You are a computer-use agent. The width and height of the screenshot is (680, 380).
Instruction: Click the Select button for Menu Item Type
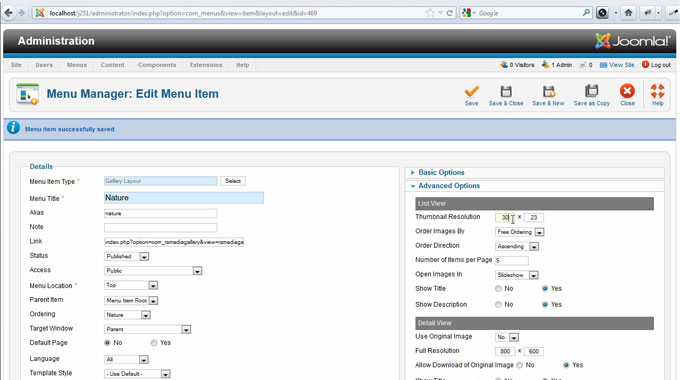tap(233, 181)
